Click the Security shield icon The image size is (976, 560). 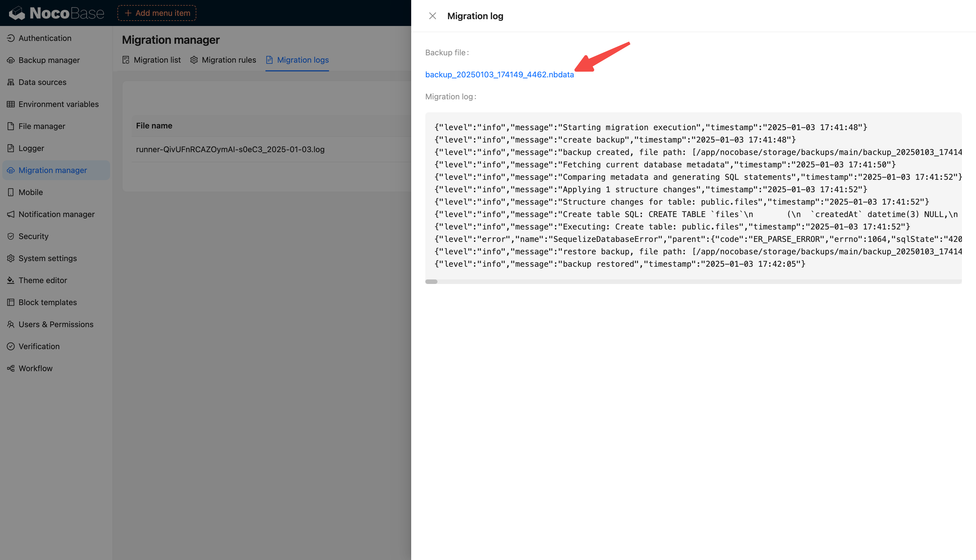11,236
